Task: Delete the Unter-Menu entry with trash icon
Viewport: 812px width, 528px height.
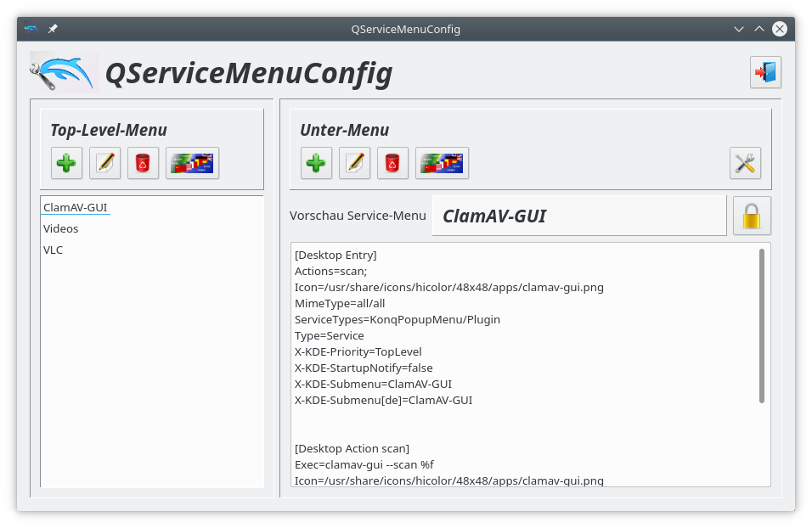Action: click(x=392, y=163)
